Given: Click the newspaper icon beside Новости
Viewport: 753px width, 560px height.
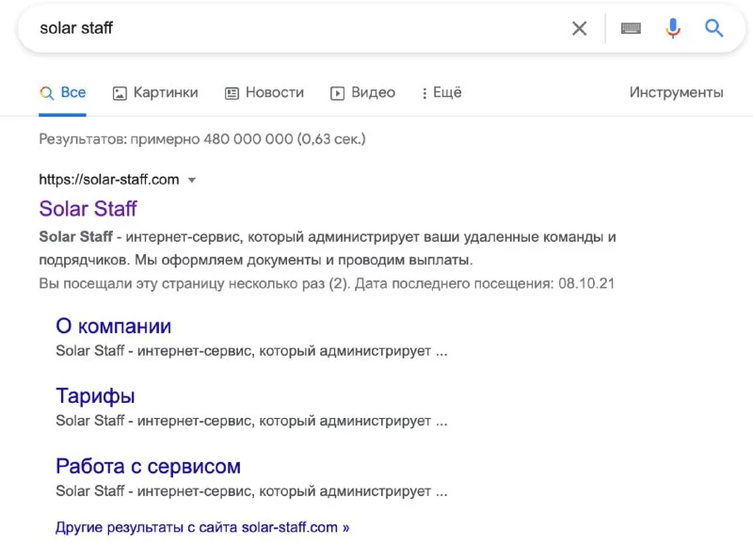Looking at the screenshot, I should (x=232, y=93).
